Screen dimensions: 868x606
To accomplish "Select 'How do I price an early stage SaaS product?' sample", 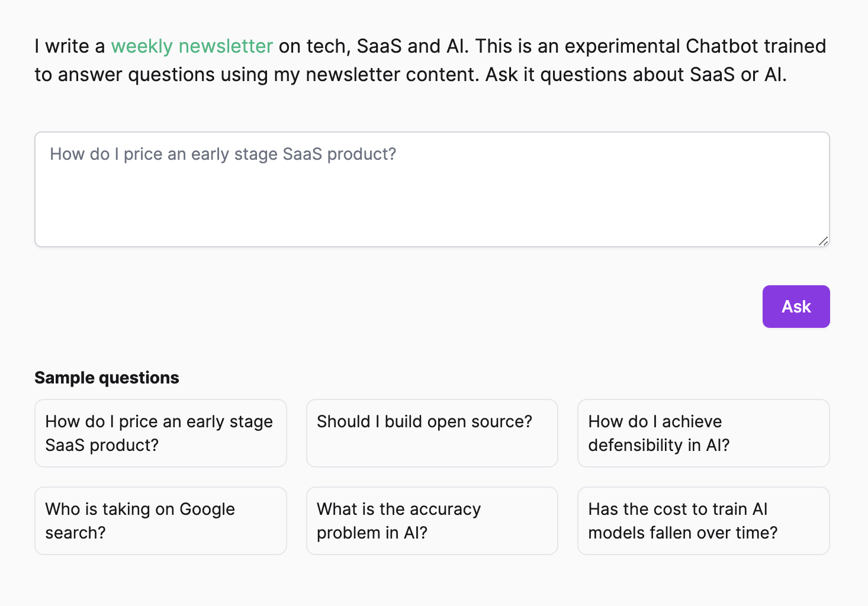I will click(160, 433).
